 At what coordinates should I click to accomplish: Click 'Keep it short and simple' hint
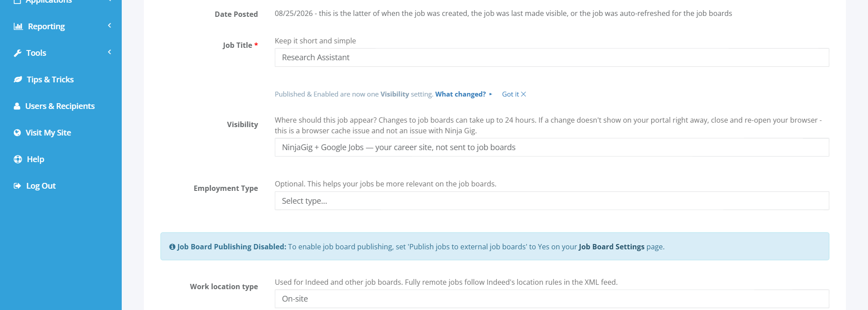(315, 41)
